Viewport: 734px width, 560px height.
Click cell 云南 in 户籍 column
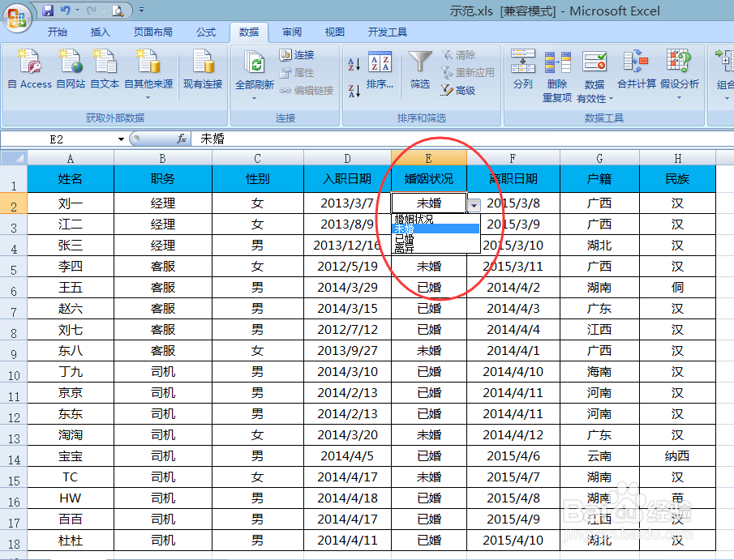(x=599, y=455)
